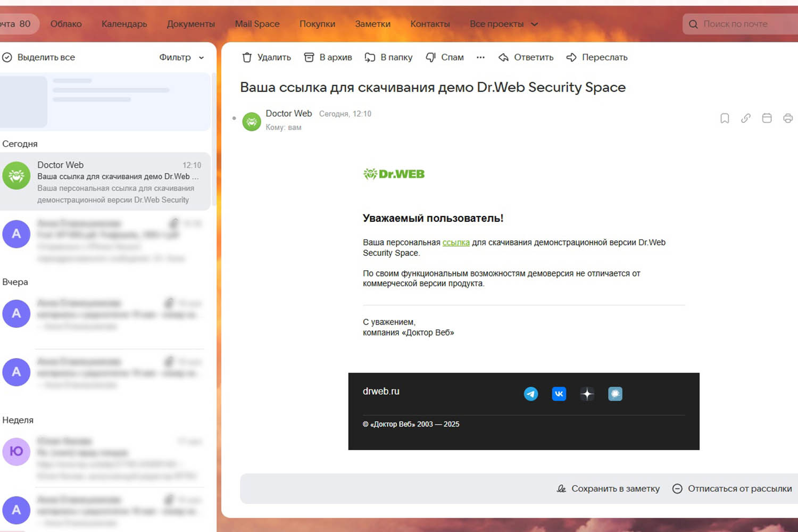Click Отписаться от рассылки
The height and width of the screenshot is (532, 798).
tap(732, 488)
